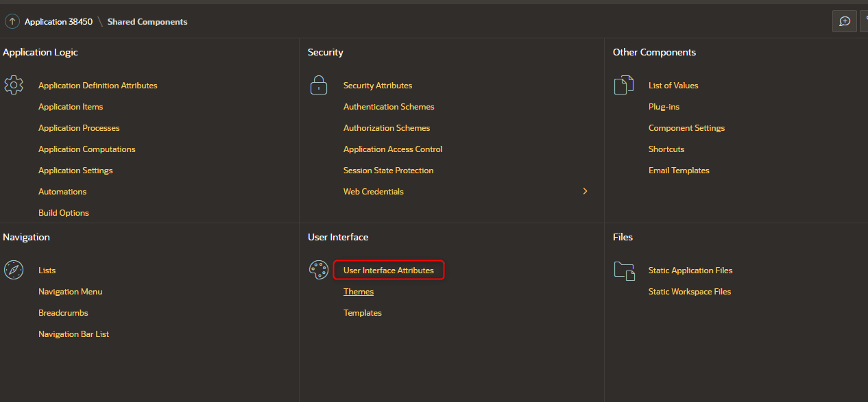Select the Navigation compass icon
The width and height of the screenshot is (868, 402).
[x=14, y=270]
